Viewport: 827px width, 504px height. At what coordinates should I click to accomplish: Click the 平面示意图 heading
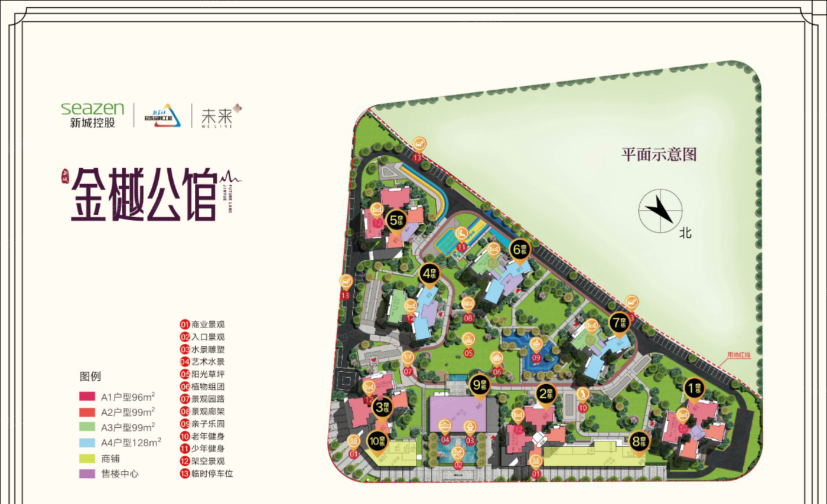tap(660, 156)
